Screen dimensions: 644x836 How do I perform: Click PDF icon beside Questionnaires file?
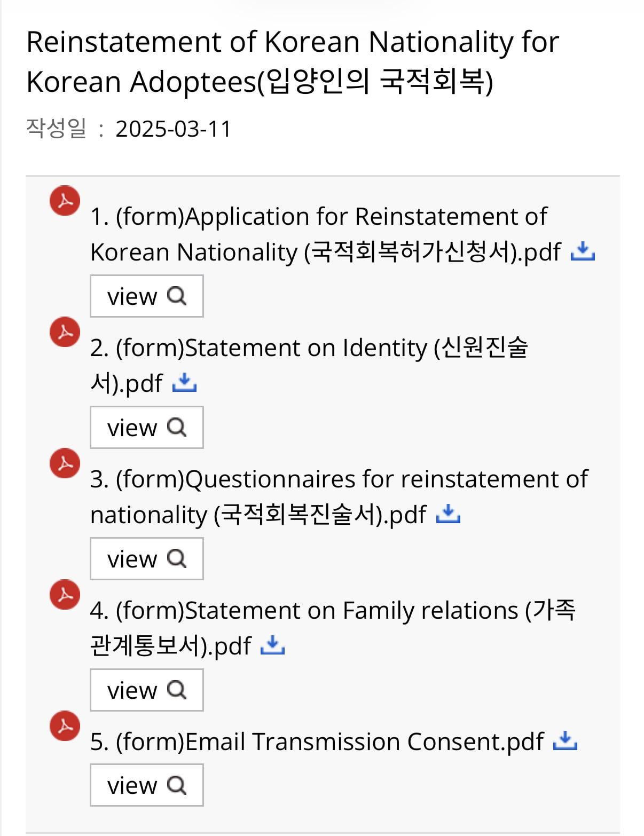click(65, 463)
